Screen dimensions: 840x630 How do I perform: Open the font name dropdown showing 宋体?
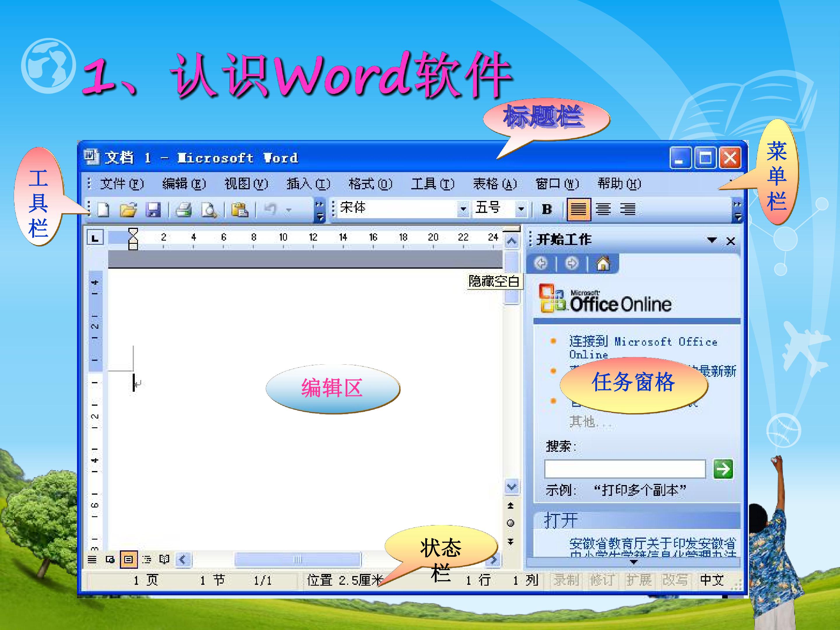coord(463,209)
